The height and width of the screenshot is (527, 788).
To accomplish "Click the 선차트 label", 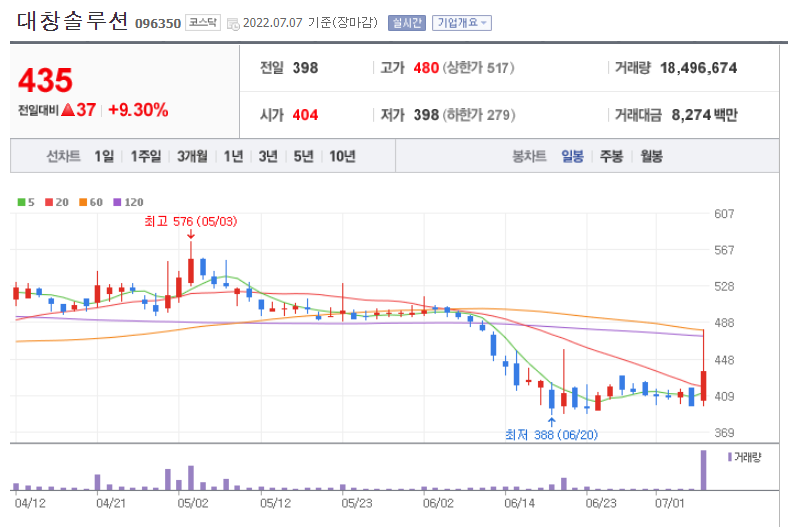I will pos(63,156).
